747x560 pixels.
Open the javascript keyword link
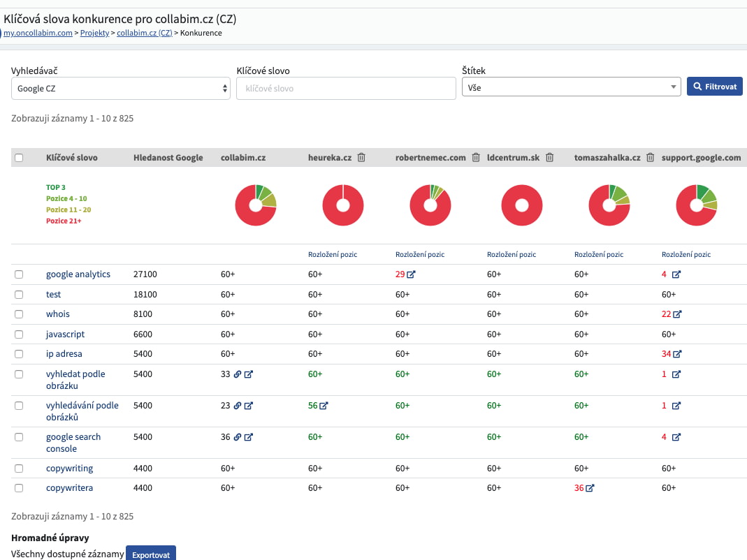[65, 334]
